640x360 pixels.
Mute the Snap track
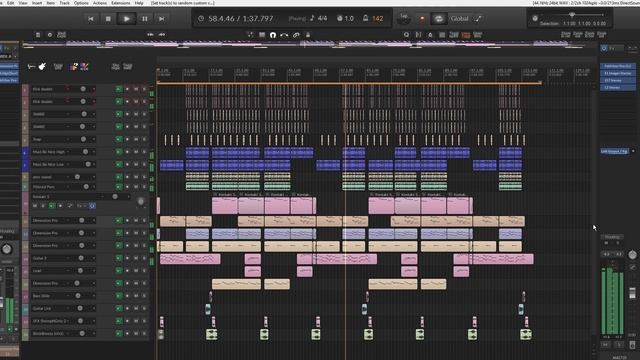[136, 139]
